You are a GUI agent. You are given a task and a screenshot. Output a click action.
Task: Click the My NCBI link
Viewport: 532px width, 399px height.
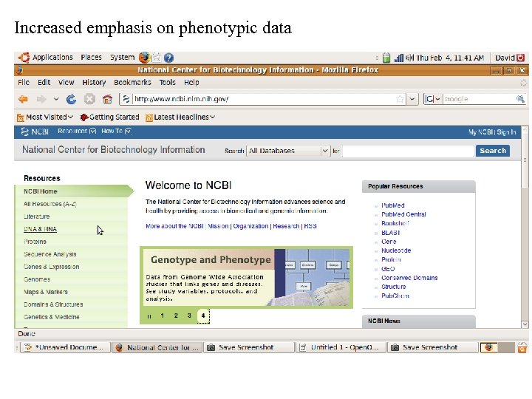[480, 132]
